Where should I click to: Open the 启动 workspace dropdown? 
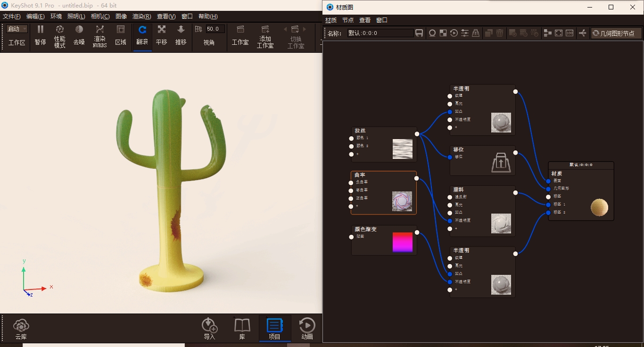[x=17, y=28]
